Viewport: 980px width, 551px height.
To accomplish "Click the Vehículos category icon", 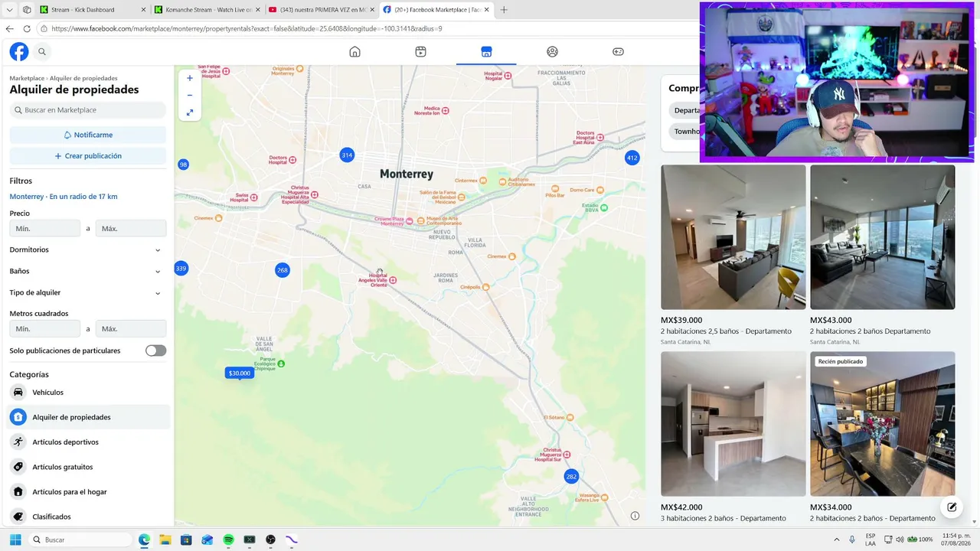I will click(18, 393).
